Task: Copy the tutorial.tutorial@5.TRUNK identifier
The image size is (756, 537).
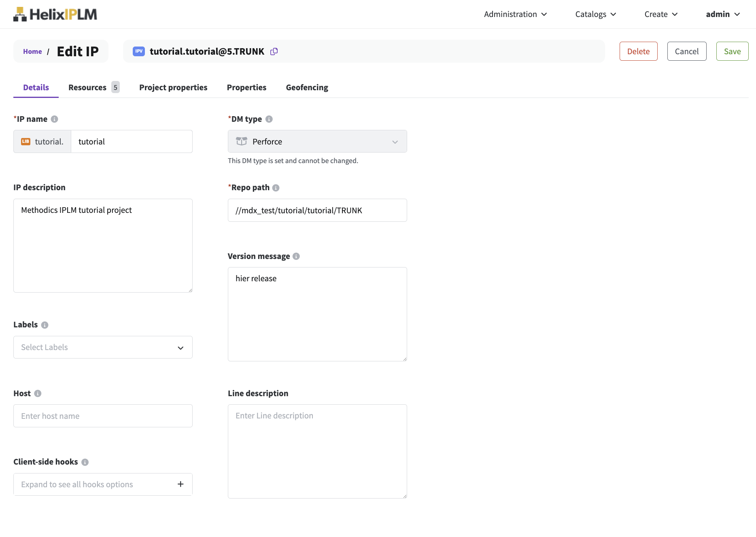Action: (x=274, y=51)
